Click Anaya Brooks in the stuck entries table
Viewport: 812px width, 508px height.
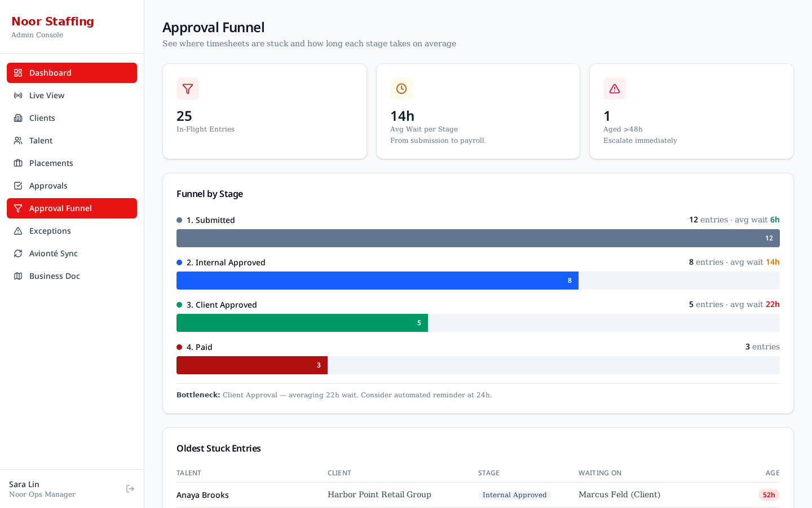click(202, 495)
